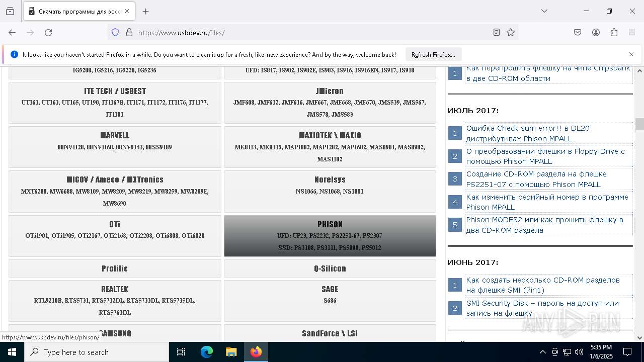Open Firefox View recent browsing icon
This screenshot has height=362, width=644.
(10, 11)
